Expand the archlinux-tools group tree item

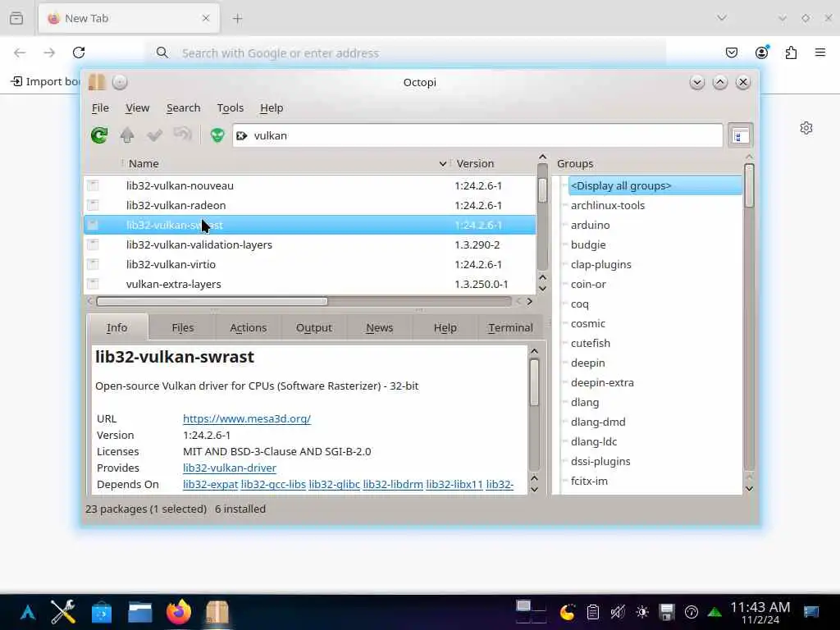[564, 205]
